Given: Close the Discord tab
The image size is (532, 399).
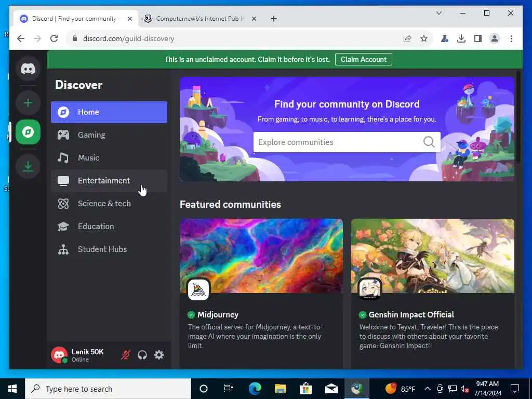Looking at the screenshot, I should (x=129, y=19).
